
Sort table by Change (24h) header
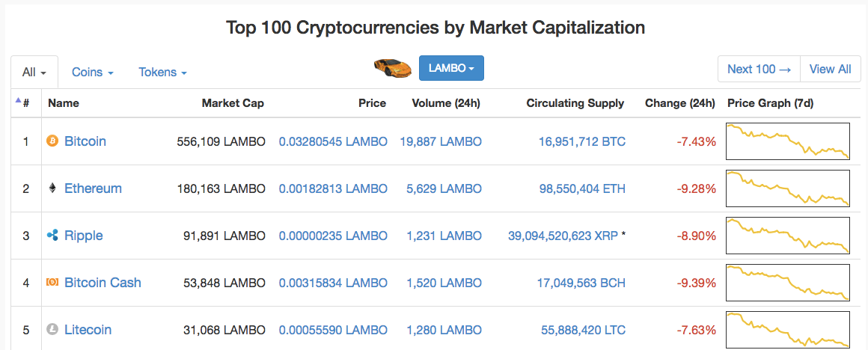pyautogui.click(x=679, y=103)
